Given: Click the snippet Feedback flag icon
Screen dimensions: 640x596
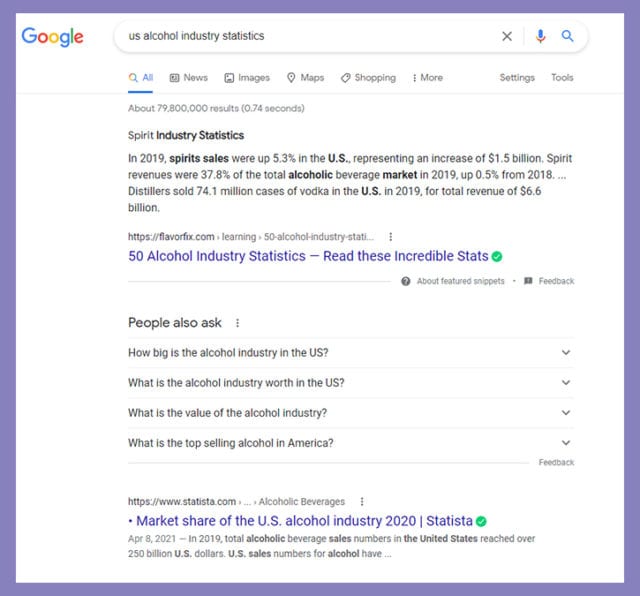Looking at the screenshot, I should tap(528, 281).
